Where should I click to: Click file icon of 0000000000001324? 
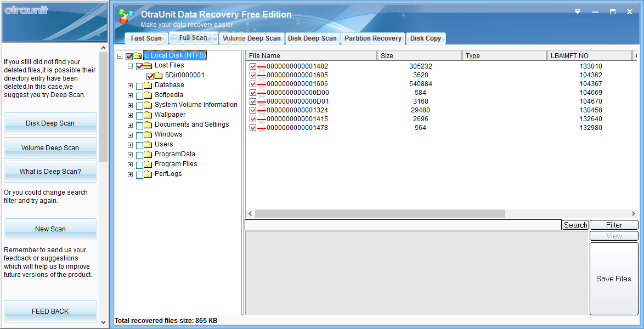pyautogui.click(x=262, y=110)
